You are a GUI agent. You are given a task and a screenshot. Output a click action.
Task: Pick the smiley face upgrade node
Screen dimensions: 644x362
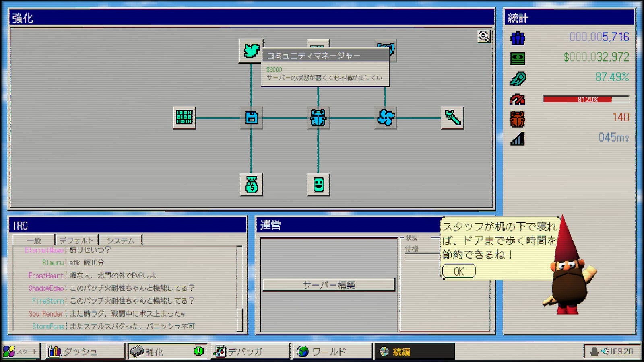[x=318, y=185]
